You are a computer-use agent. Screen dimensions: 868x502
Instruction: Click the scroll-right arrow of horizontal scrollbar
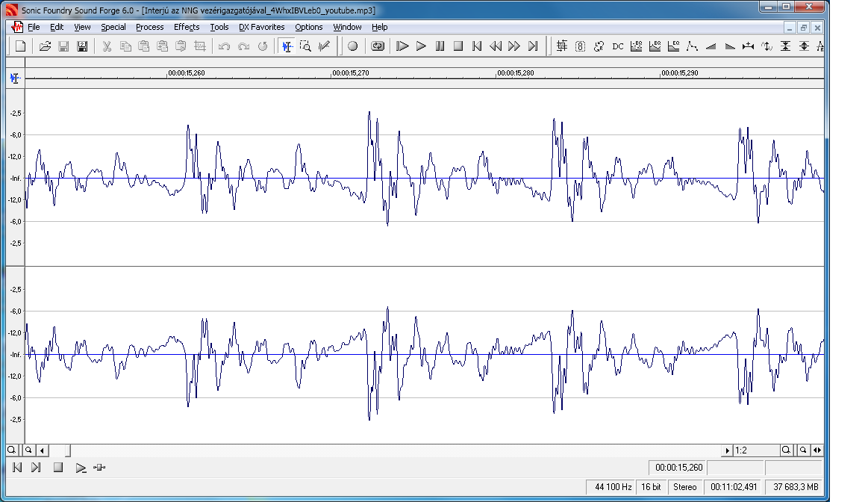point(728,450)
